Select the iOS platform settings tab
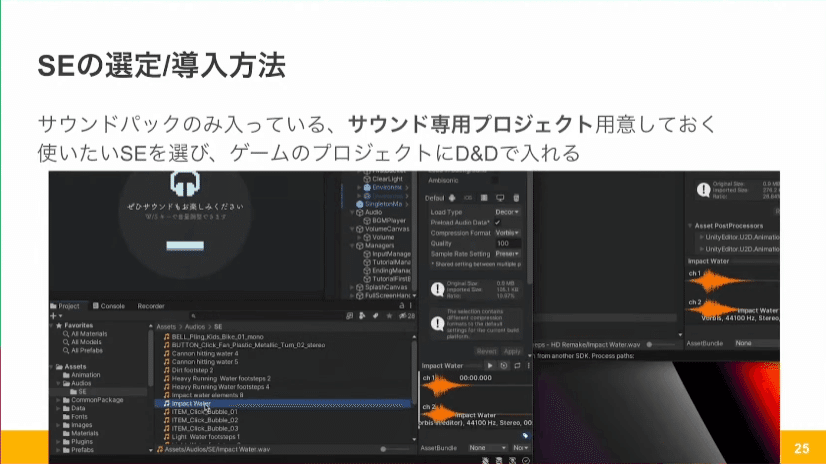The image size is (826, 464). click(x=468, y=198)
